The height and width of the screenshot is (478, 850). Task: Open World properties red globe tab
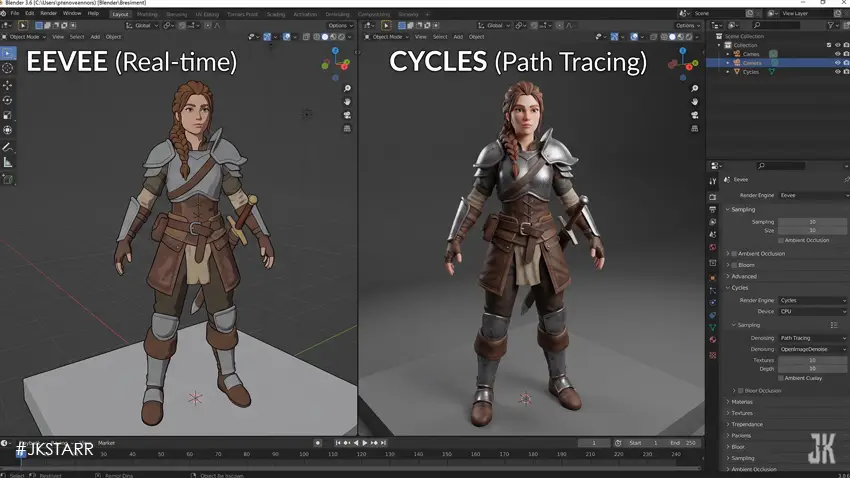[x=713, y=248]
